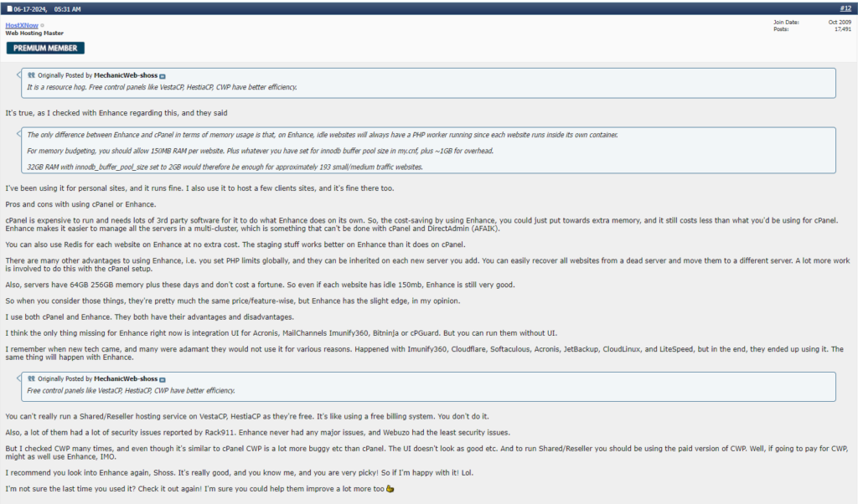The image size is (858, 504).
Task: Open the #12 post permalink
Action: click(845, 8)
